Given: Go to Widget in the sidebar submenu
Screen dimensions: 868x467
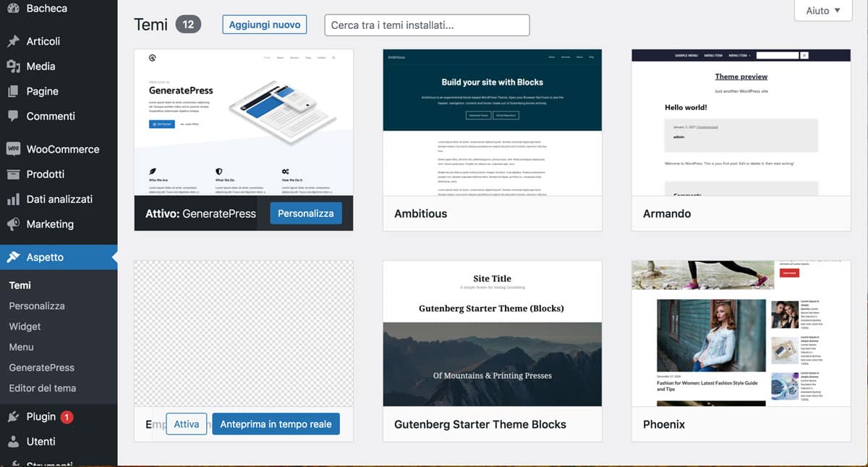Looking at the screenshot, I should (x=25, y=327).
